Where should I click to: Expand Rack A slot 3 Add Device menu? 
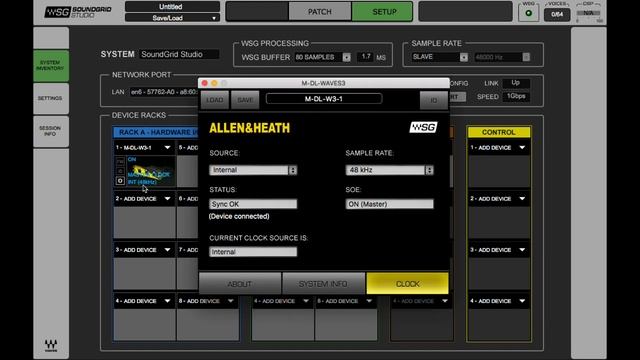pyautogui.click(x=167, y=250)
